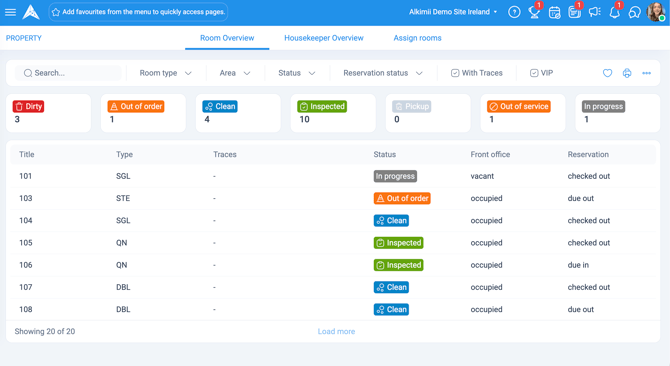Image resolution: width=670 pixels, height=366 pixels.
Task: Switch to the Assign rooms tab
Action: pyautogui.click(x=417, y=38)
